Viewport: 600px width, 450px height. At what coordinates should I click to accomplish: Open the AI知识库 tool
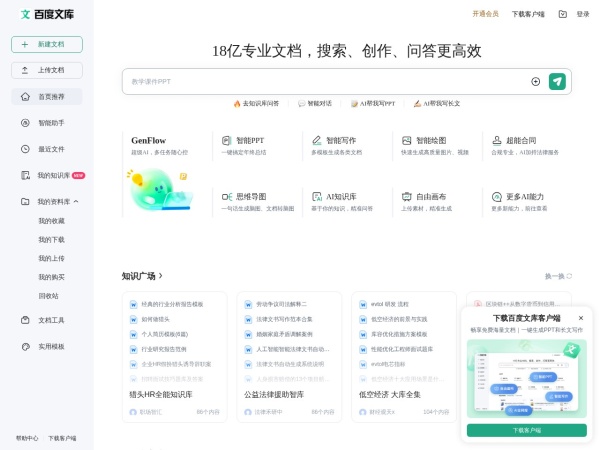pyautogui.click(x=342, y=202)
